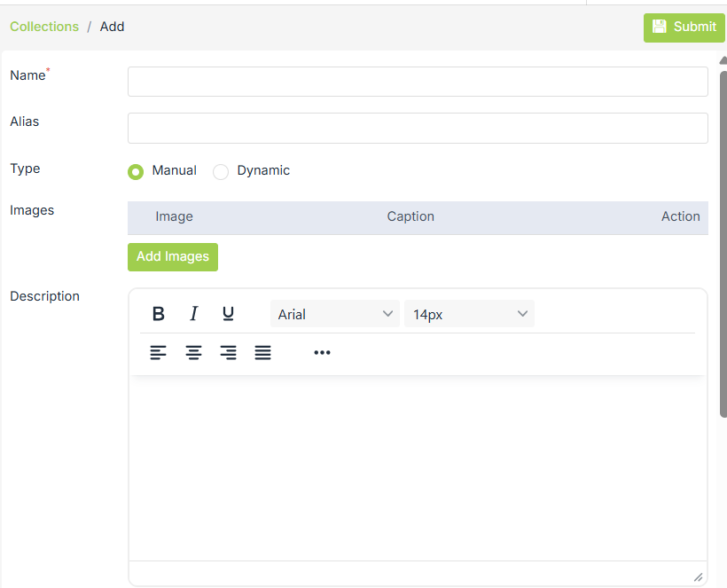Center-align the description text

(x=193, y=353)
